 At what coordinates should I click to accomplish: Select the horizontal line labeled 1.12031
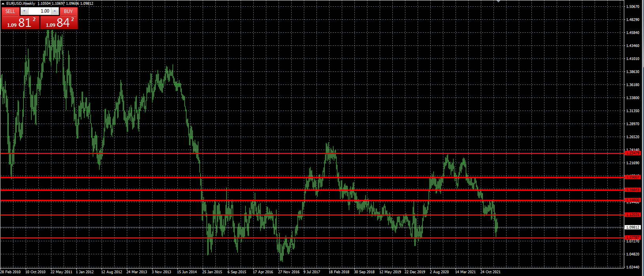point(312,215)
